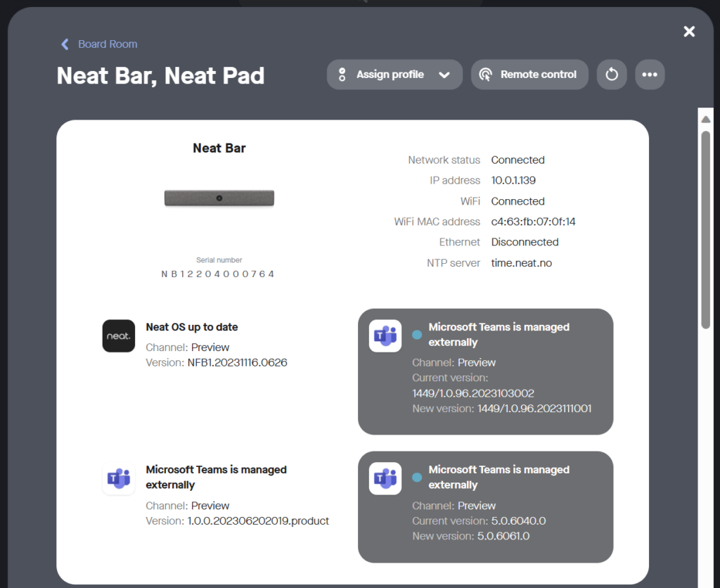Close the device details panel
Image resolution: width=720 pixels, height=588 pixels.
tap(689, 31)
